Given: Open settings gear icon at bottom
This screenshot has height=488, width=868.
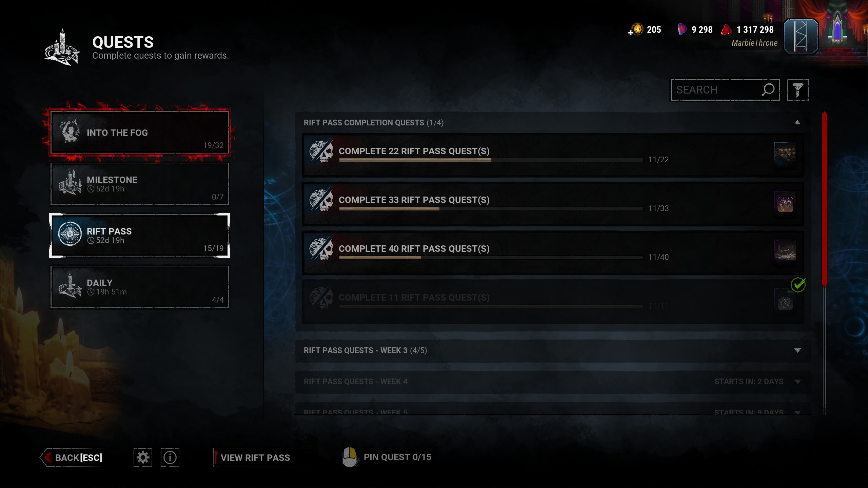Looking at the screenshot, I should point(143,457).
